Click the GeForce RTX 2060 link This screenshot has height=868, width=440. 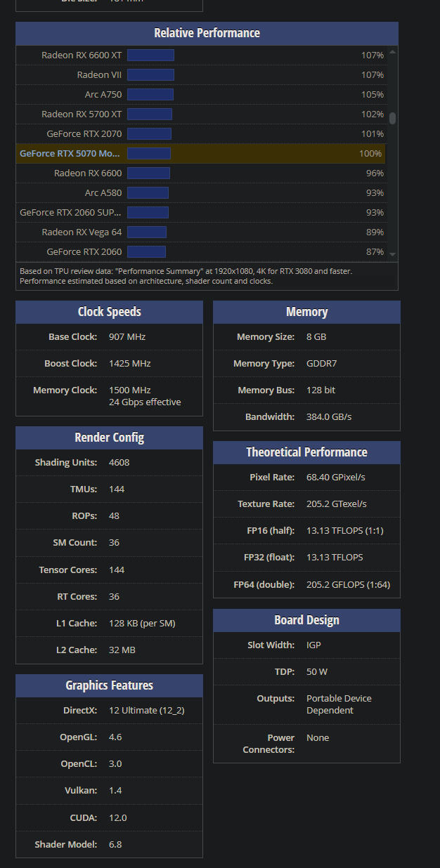click(84, 251)
